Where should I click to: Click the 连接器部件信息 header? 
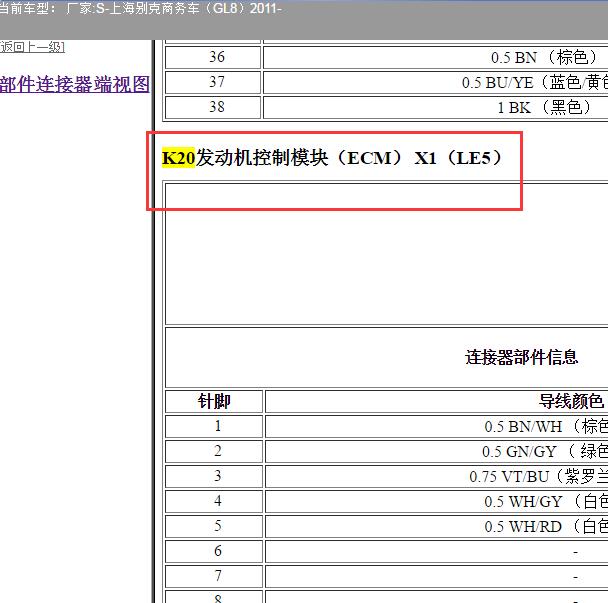522,357
